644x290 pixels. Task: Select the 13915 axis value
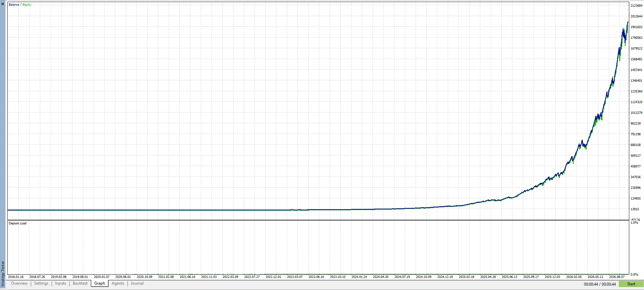(635, 209)
